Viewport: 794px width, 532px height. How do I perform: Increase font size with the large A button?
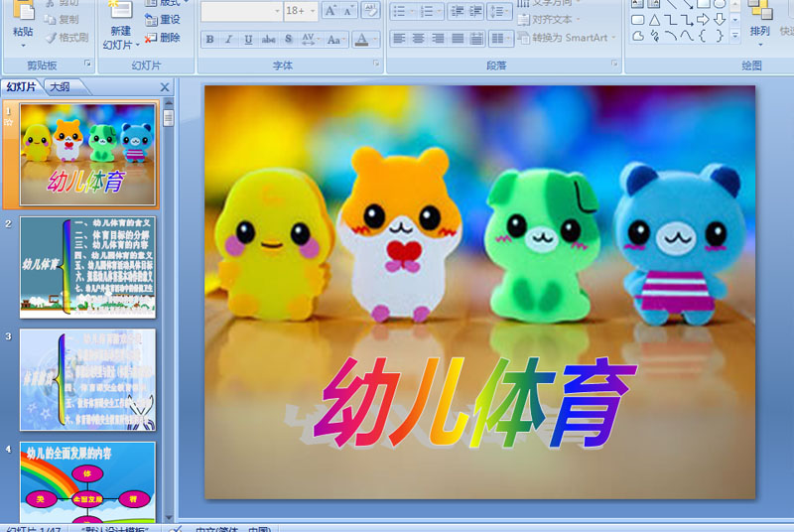click(331, 10)
